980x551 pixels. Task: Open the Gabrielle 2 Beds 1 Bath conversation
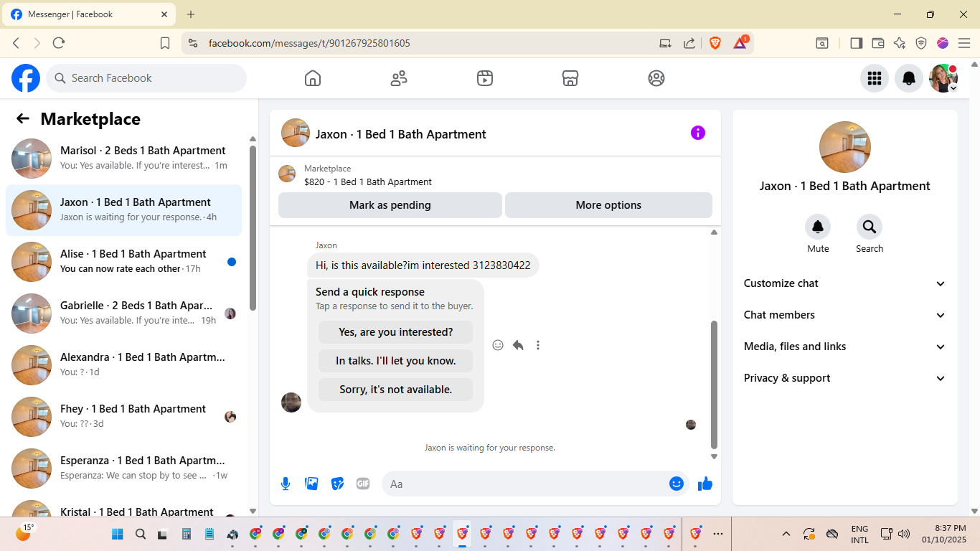pos(124,314)
